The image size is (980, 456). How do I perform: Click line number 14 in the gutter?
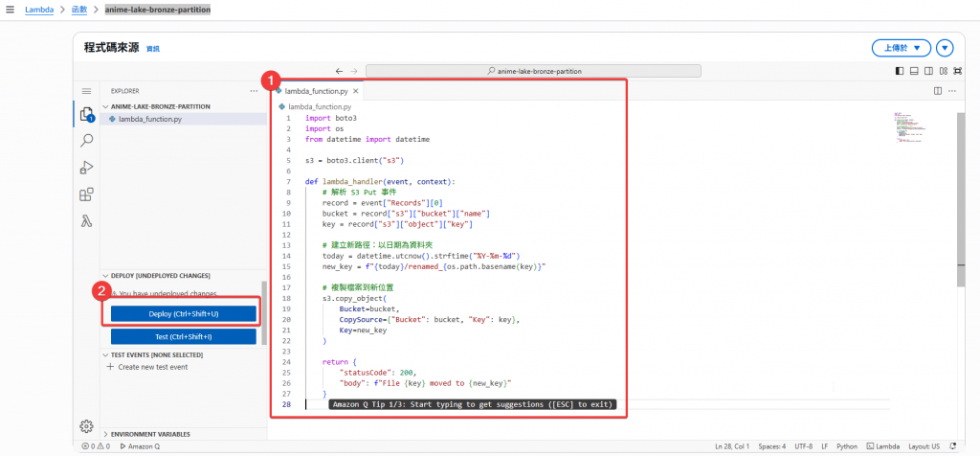point(287,256)
